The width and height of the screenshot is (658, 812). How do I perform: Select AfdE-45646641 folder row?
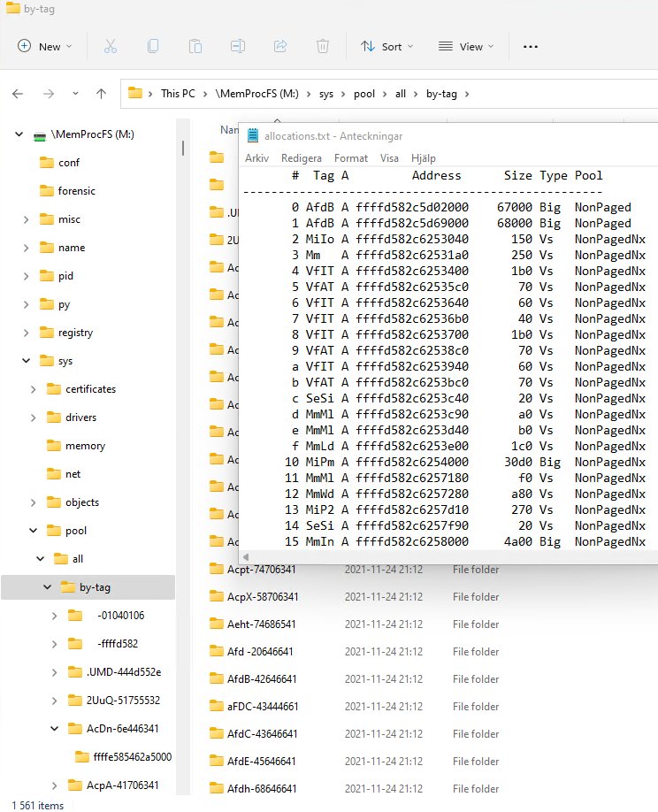261,762
